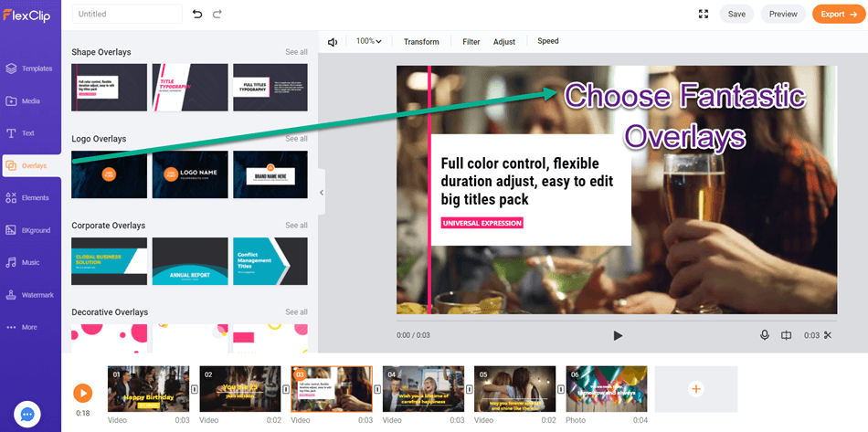This screenshot has height=432, width=868.
Task: Click transition icon between clips 03 and 04
Action: [378, 389]
